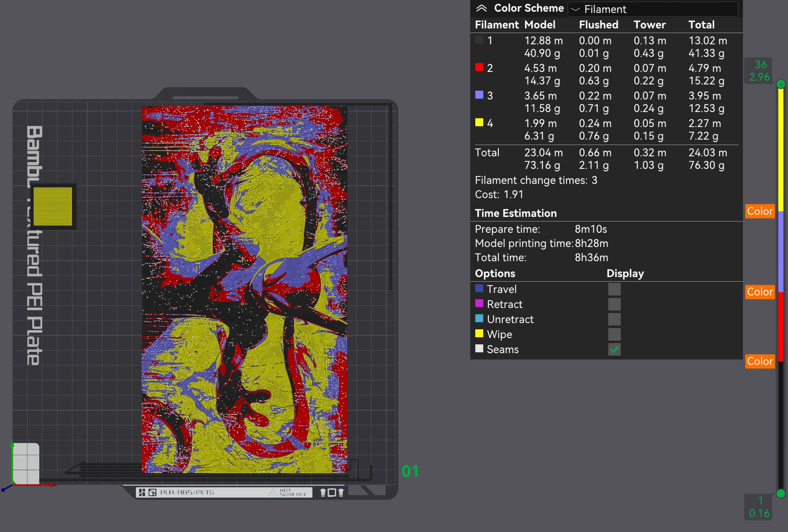The image size is (788, 532).
Task: Click the Wipe legend color square
Action: click(479, 333)
